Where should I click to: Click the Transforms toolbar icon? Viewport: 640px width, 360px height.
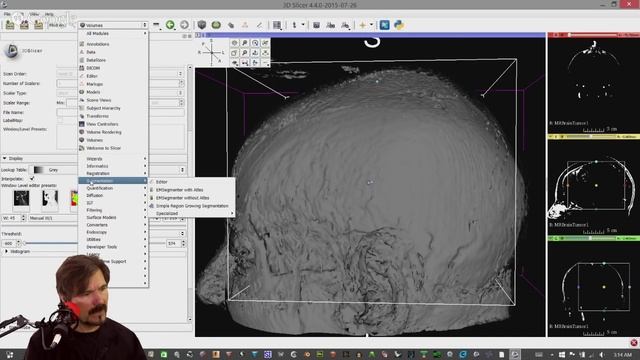[x=231, y=25]
